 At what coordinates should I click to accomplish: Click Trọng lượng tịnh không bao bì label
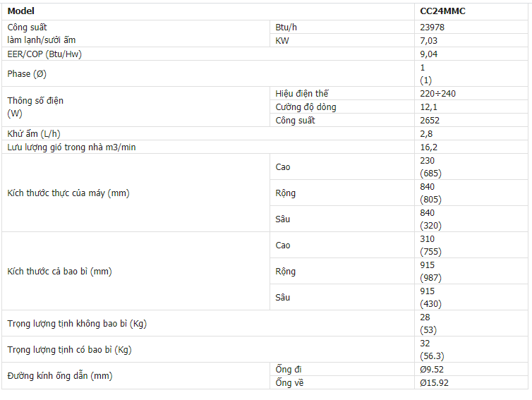[x=77, y=324]
